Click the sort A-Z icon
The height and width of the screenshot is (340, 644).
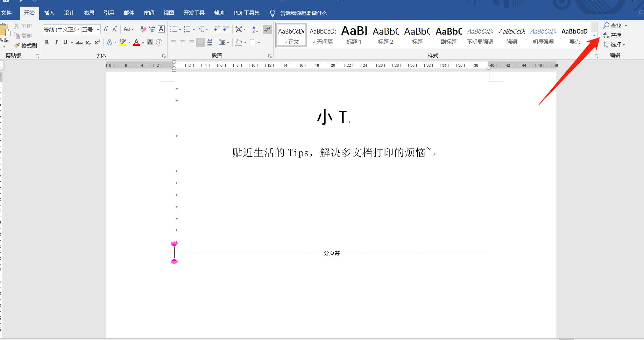[255, 29]
